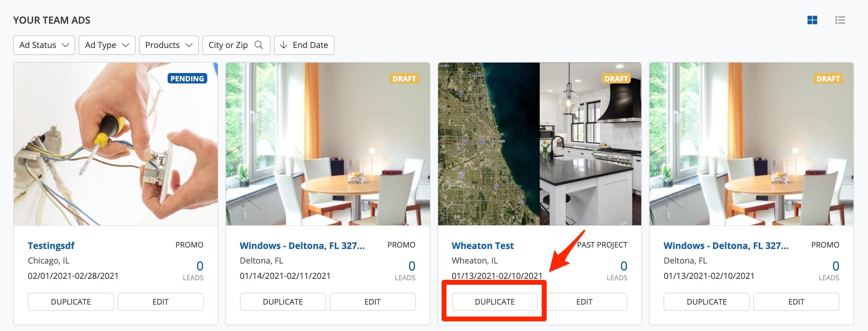Open the Testingsdf ad title link
The height and width of the screenshot is (331, 868).
(x=51, y=245)
